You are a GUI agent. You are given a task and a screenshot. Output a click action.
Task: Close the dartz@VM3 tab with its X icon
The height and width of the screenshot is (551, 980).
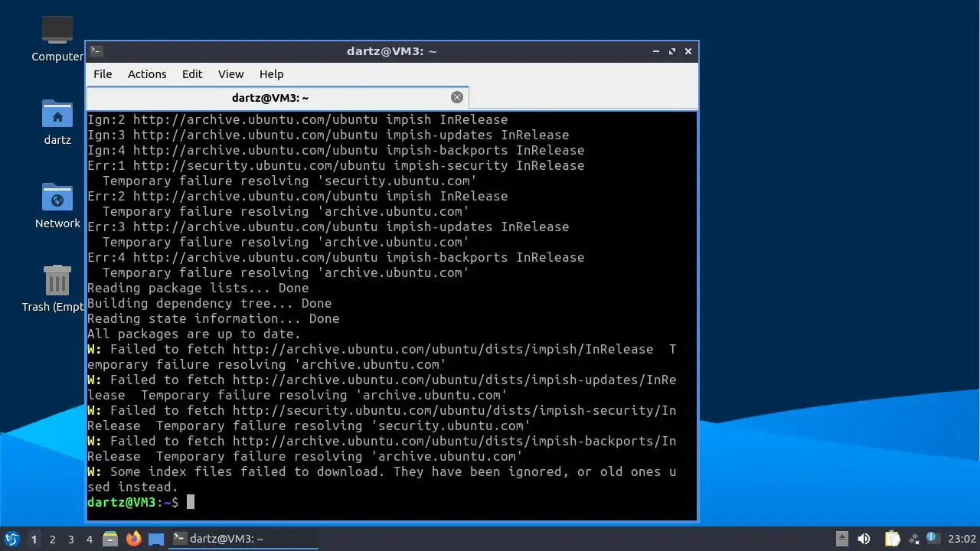[x=457, y=97]
